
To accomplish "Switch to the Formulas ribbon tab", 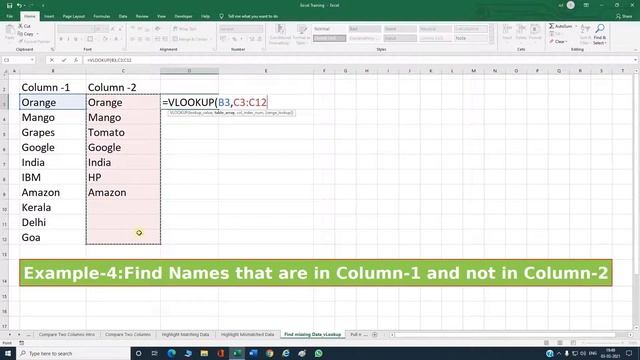I will coord(102,16).
